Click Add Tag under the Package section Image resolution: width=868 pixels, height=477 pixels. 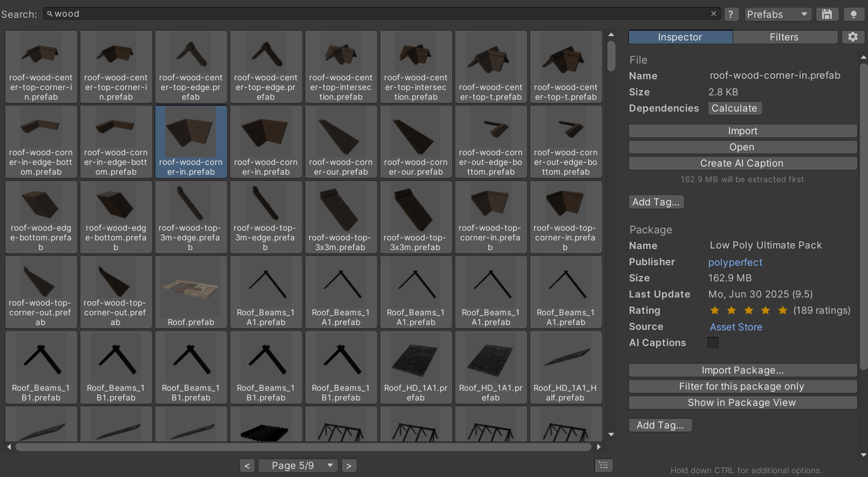(x=660, y=425)
